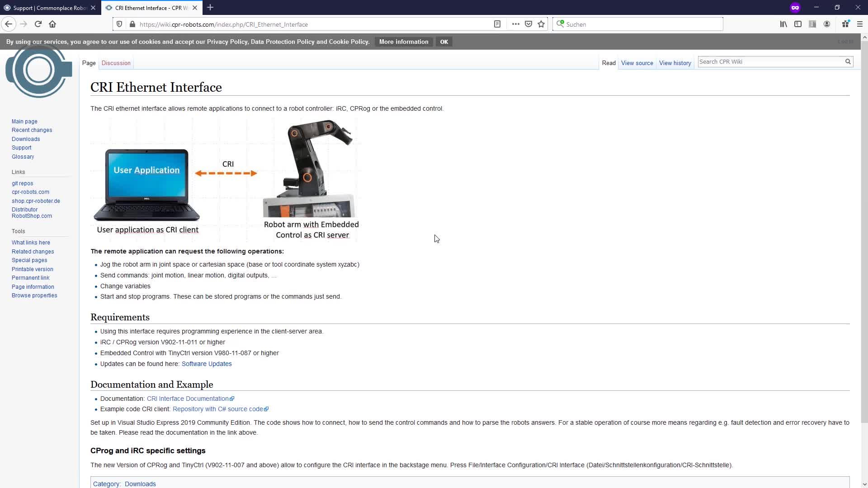
Task: Open Browse properties link
Action: (34, 296)
